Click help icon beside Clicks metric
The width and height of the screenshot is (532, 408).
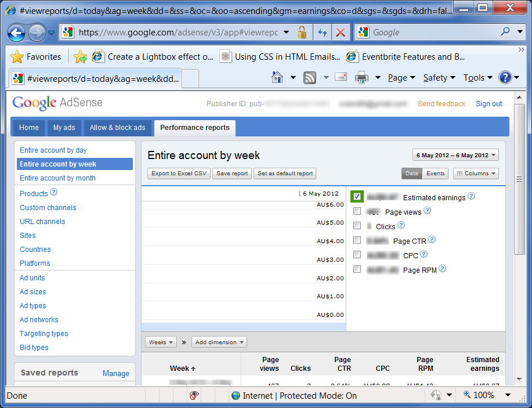(401, 225)
